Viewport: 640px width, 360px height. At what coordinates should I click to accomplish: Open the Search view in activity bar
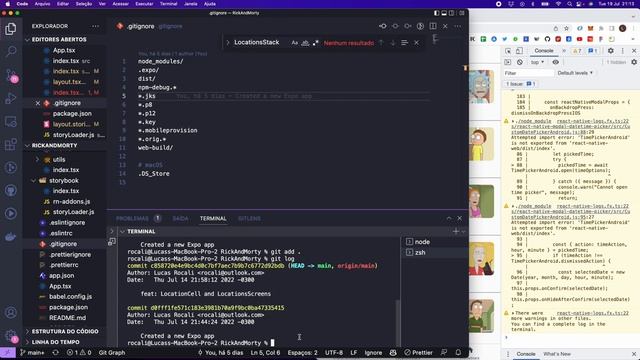(11, 51)
